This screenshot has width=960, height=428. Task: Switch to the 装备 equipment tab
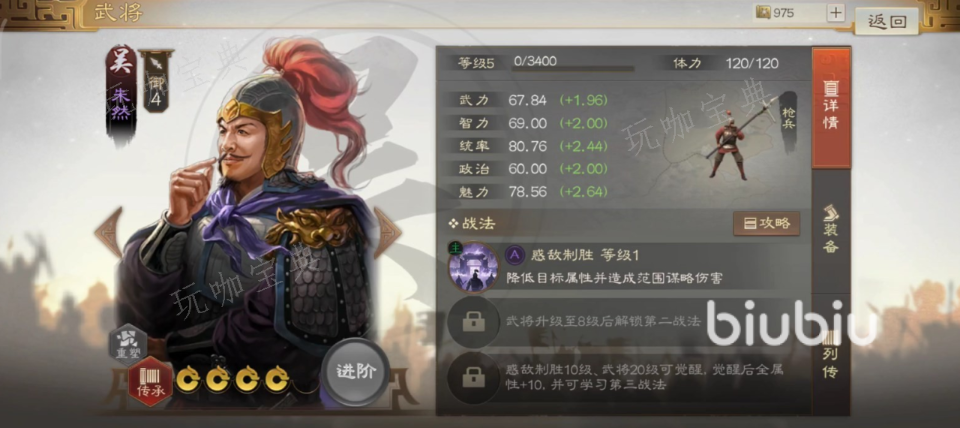(831, 230)
